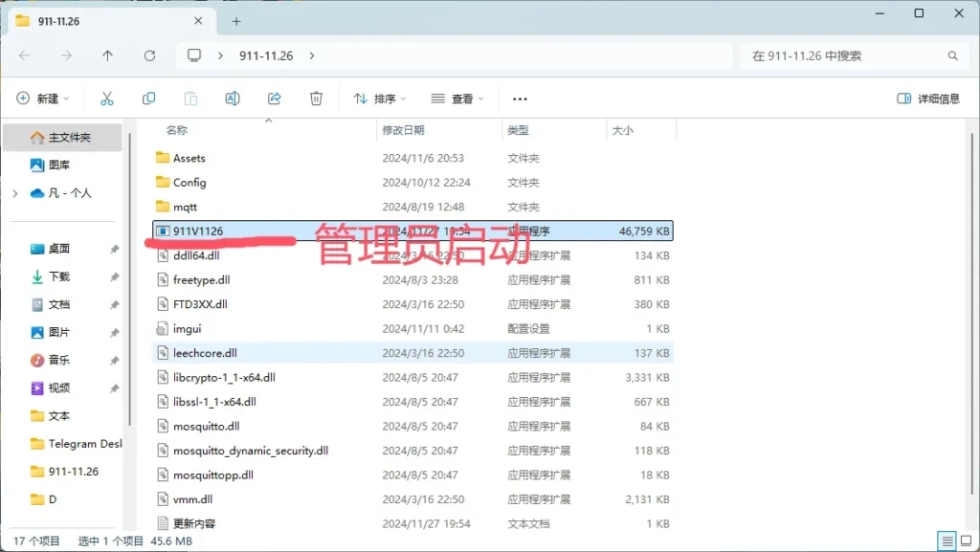
Task: Unpin 下载 using its pin icon
Action: pos(115,276)
